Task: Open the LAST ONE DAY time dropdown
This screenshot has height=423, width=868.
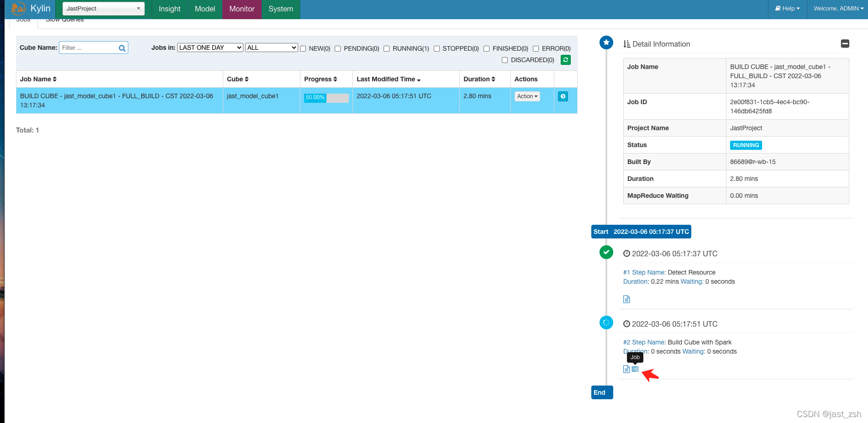Action: (210, 48)
